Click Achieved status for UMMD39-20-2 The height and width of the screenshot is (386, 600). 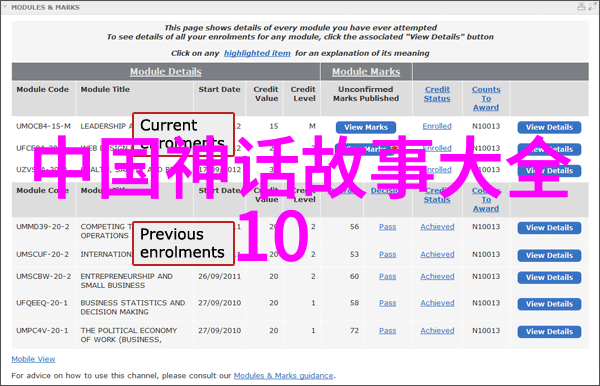[x=437, y=227]
